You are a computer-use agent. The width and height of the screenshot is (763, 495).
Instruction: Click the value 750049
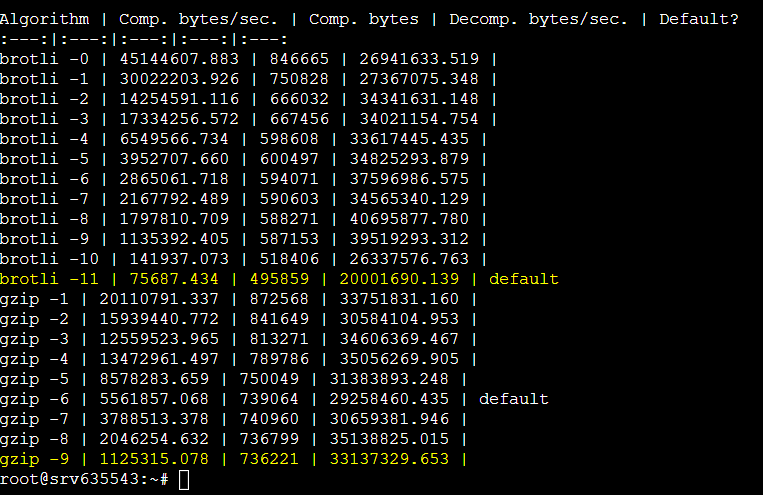point(269,379)
